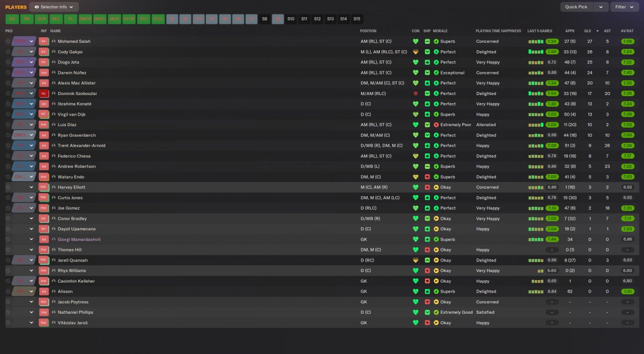This screenshot has height=354, width=644.
Task: Toggle the pick checkbox for Nathaniel Phillips
Action: click(8, 312)
